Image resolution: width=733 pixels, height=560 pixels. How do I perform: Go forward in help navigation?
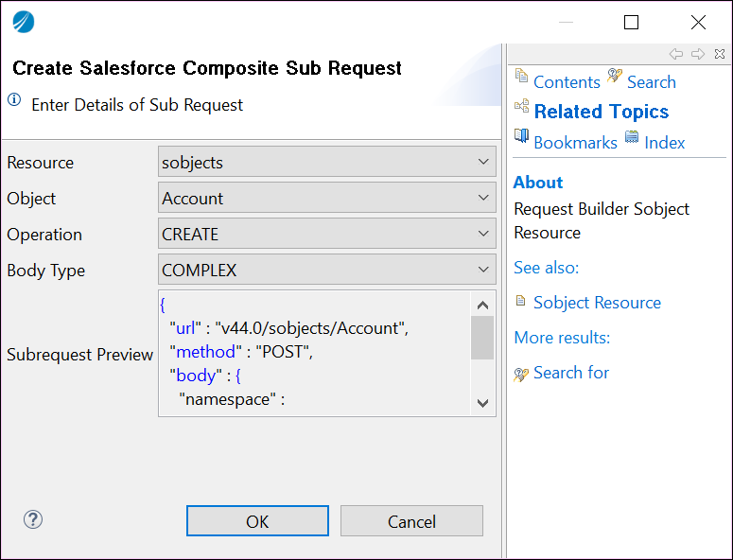698,54
